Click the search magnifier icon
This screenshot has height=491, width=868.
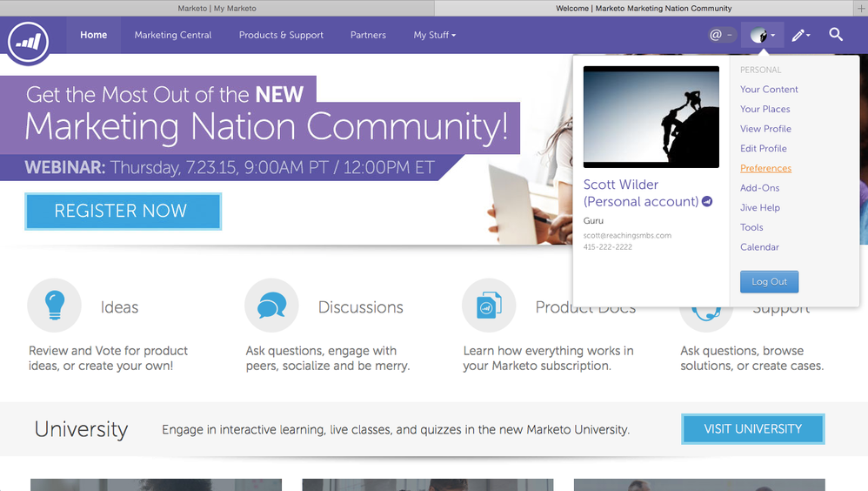click(836, 34)
